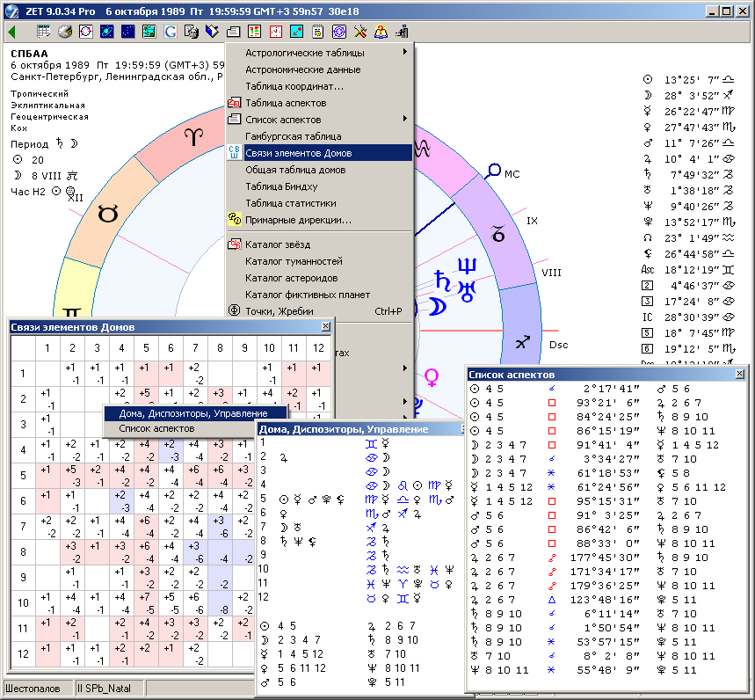This screenshot has width=755, height=700.
Task: Click the crossed tools settings icon
Action: coord(360,32)
